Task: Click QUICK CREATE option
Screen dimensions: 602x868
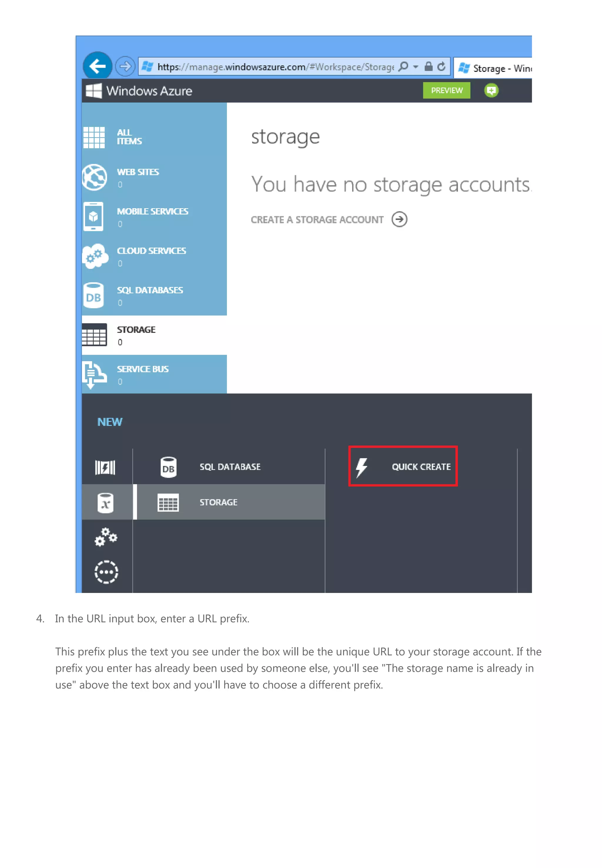Action: coord(403,467)
